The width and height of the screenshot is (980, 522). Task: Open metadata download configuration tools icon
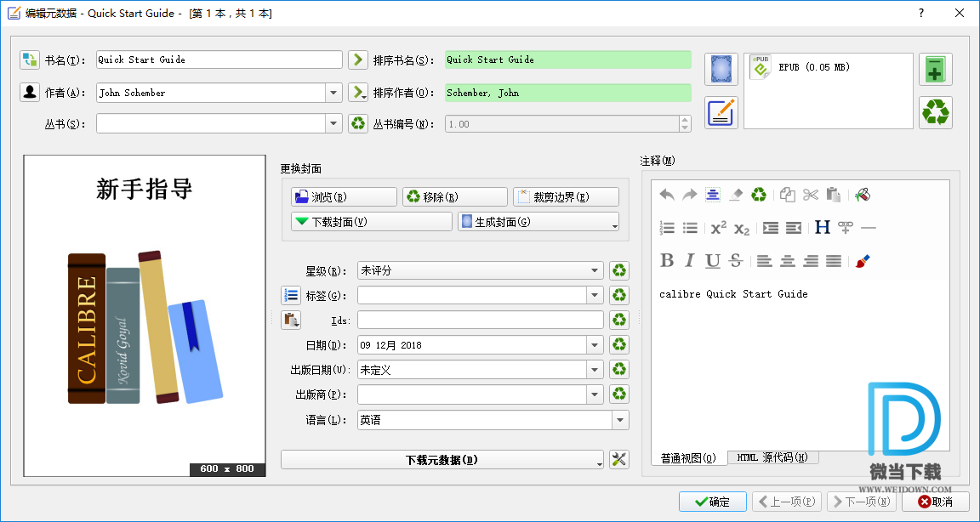618,460
